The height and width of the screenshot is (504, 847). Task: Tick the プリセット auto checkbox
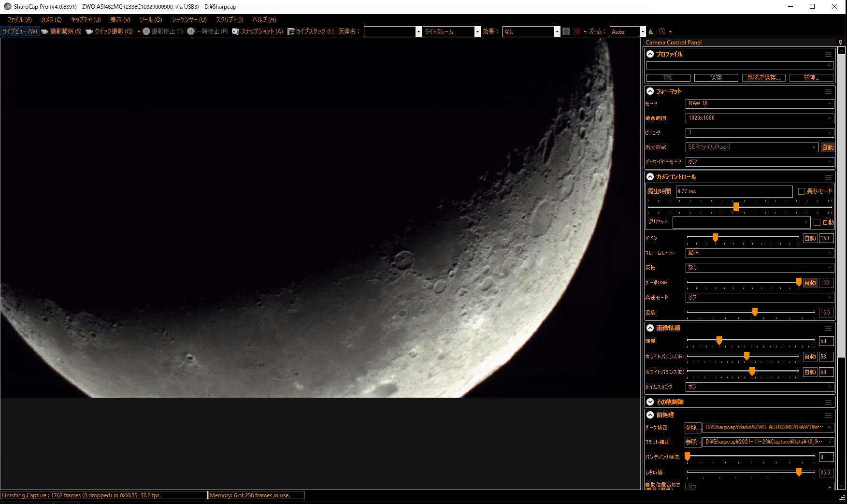(x=817, y=222)
